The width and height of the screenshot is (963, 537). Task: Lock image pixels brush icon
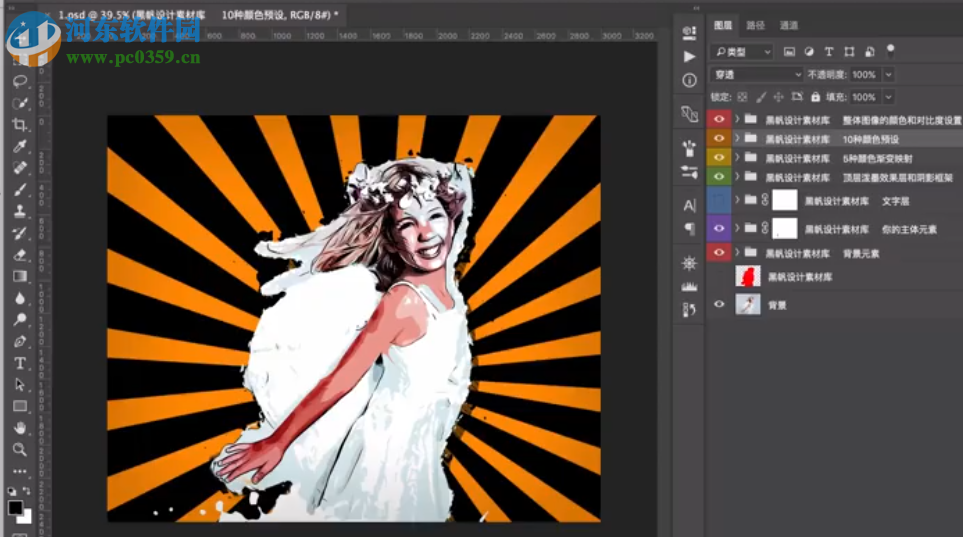(x=761, y=97)
